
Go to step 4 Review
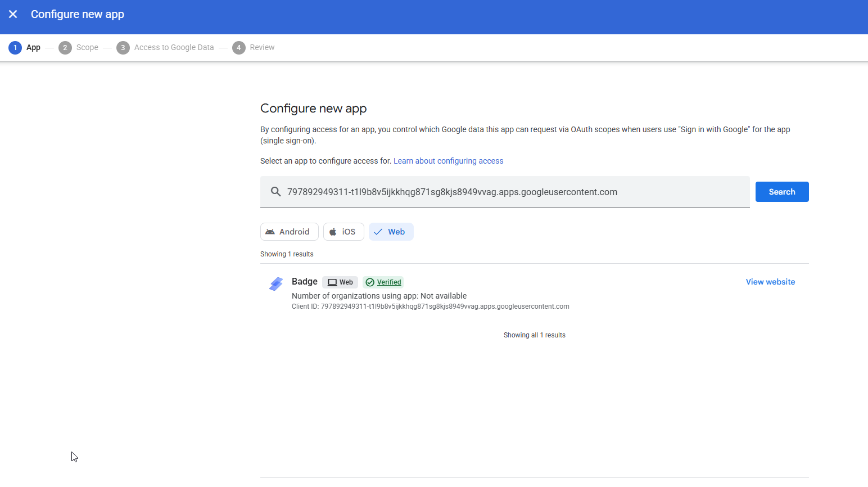(253, 47)
